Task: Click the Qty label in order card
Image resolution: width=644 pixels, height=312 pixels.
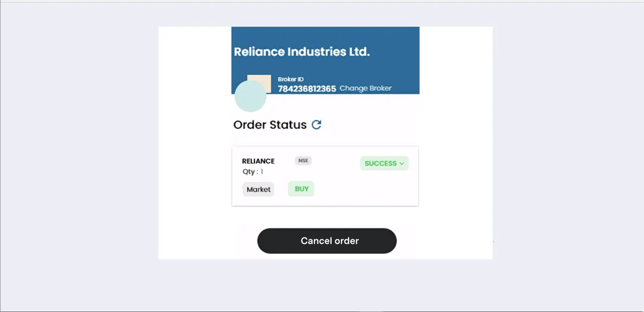Action: tap(249, 172)
